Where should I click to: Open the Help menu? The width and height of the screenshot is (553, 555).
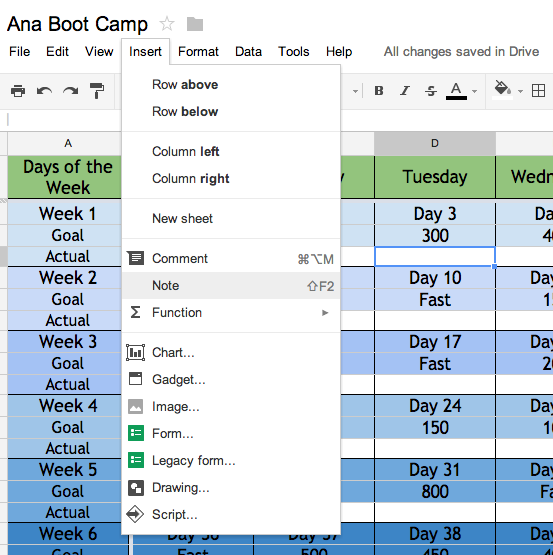339,52
